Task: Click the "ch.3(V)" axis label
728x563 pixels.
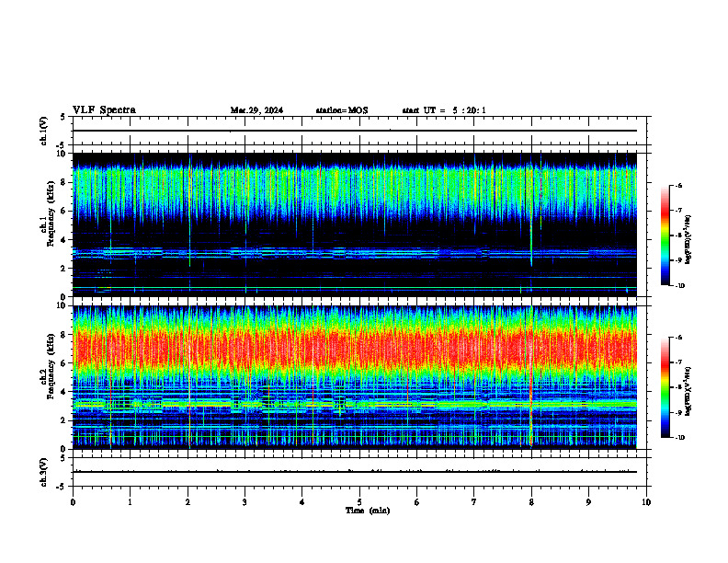Action: click(44, 472)
